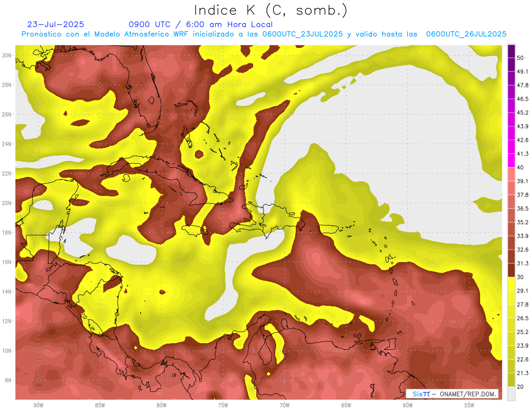Click the color bar value 35.2
Screen dimensions: 532x411
point(523,223)
